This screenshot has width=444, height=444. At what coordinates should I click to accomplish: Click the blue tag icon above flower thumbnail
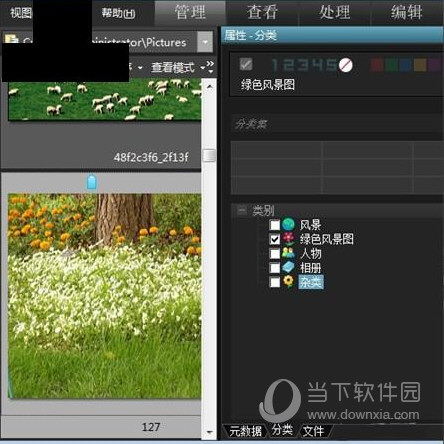92,182
